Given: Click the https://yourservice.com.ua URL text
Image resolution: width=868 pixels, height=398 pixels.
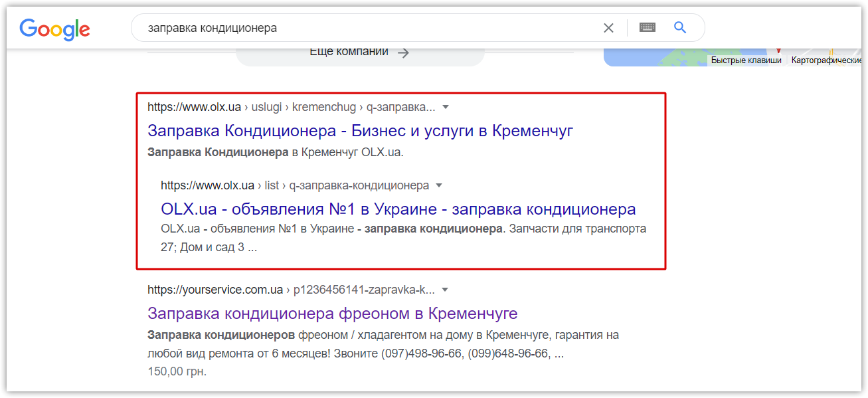Looking at the screenshot, I should 215,290.
